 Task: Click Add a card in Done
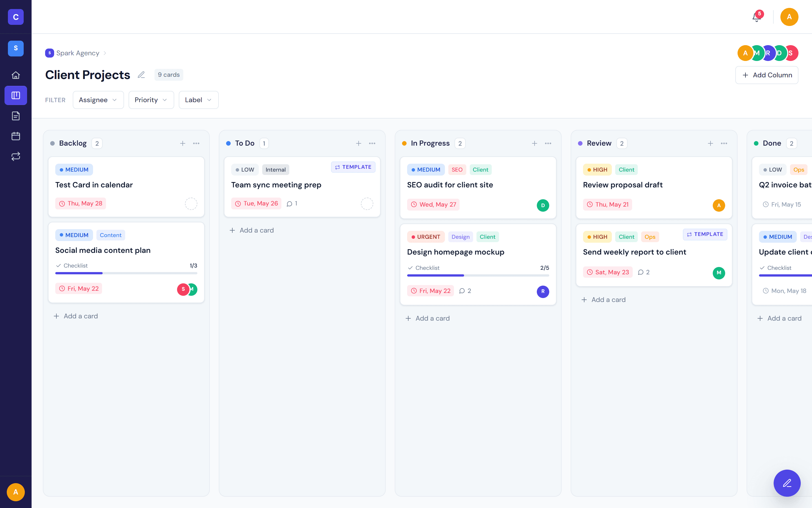[x=780, y=319]
